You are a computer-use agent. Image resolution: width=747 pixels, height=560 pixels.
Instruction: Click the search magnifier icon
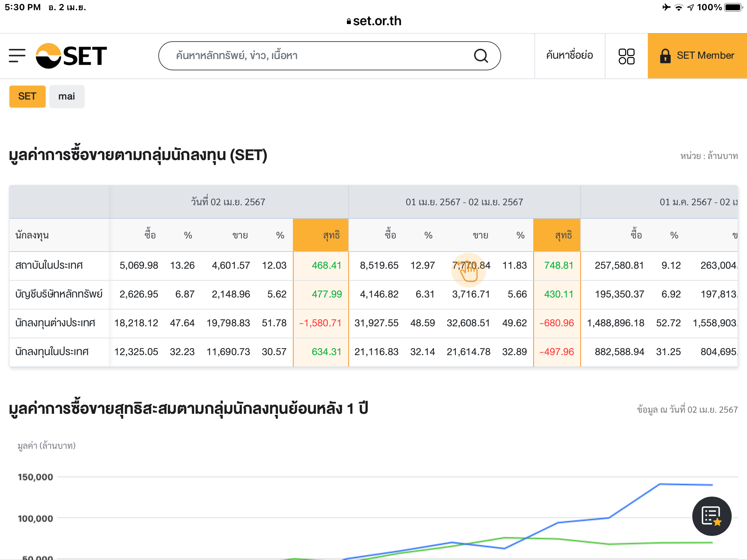[481, 56]
